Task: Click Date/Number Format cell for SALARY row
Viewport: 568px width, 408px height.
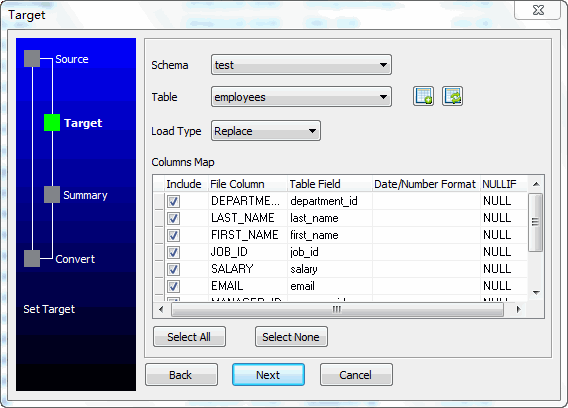Action: (426, 269)
